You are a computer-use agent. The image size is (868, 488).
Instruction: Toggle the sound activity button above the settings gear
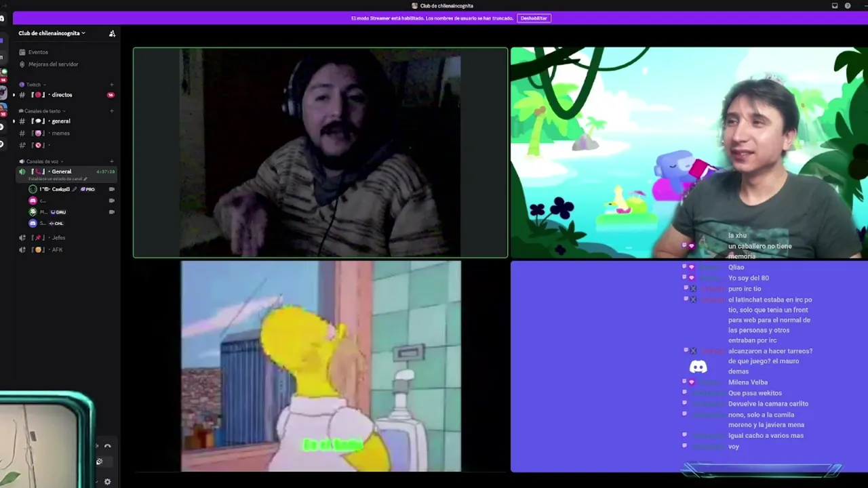100,462
